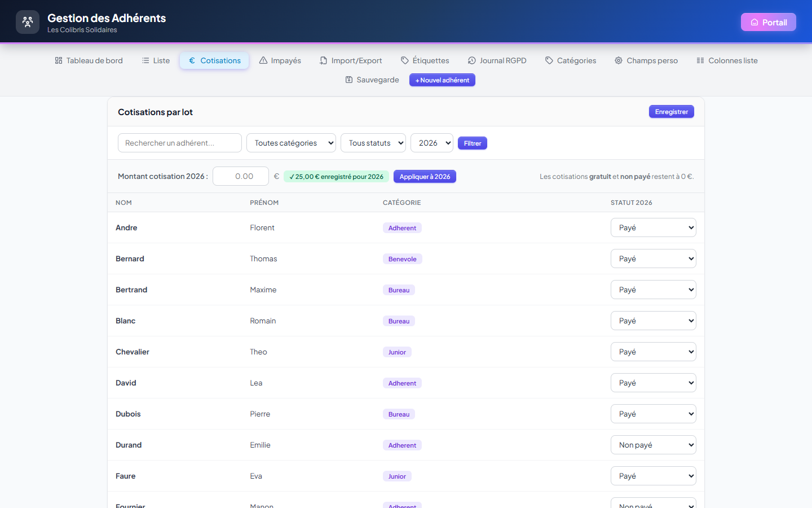Click the Catégories tag icon

(549, 60)
